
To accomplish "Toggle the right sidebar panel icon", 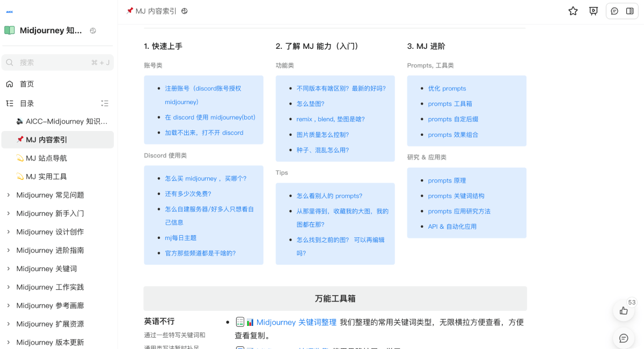I will coord(630,11).
